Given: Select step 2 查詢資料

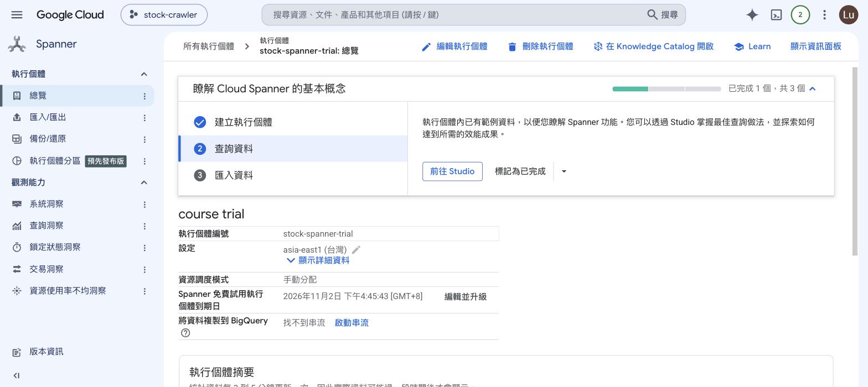Looking at the screenshot, I should 293,149.
